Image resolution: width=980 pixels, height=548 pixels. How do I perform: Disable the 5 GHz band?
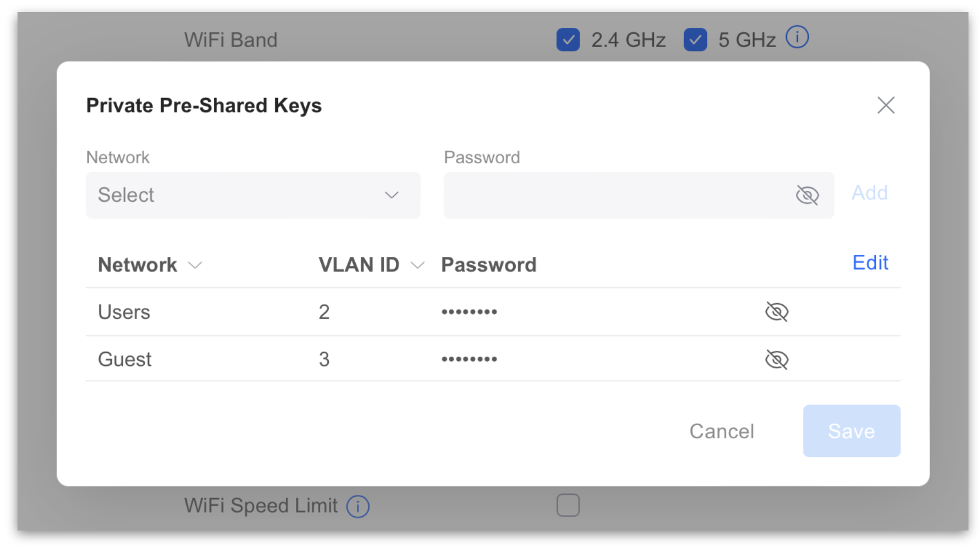pyautogui.click(x=695, y=39)
